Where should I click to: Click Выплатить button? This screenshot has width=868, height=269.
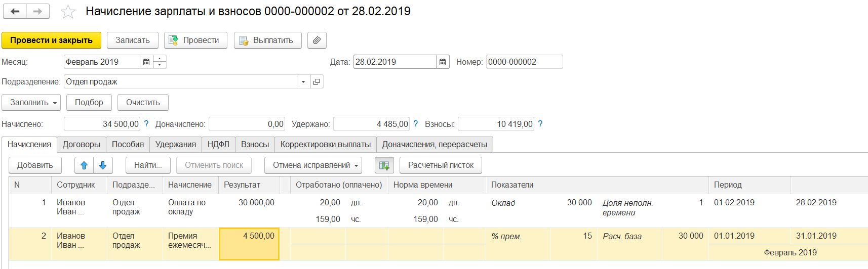267,40
